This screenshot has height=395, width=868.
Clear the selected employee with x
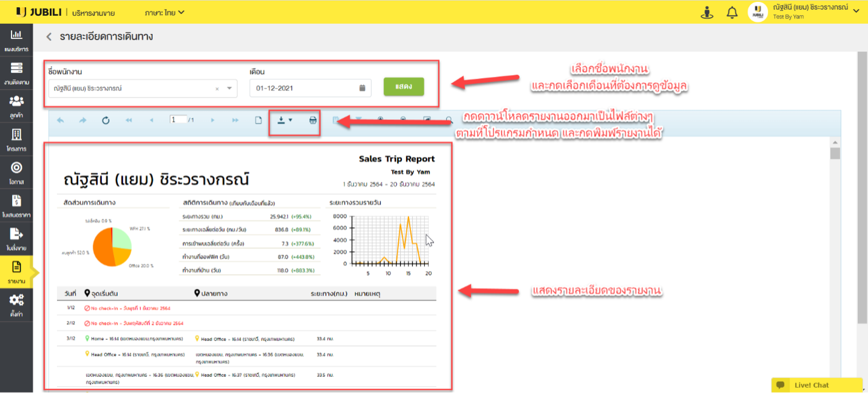(x=217, y=89)
